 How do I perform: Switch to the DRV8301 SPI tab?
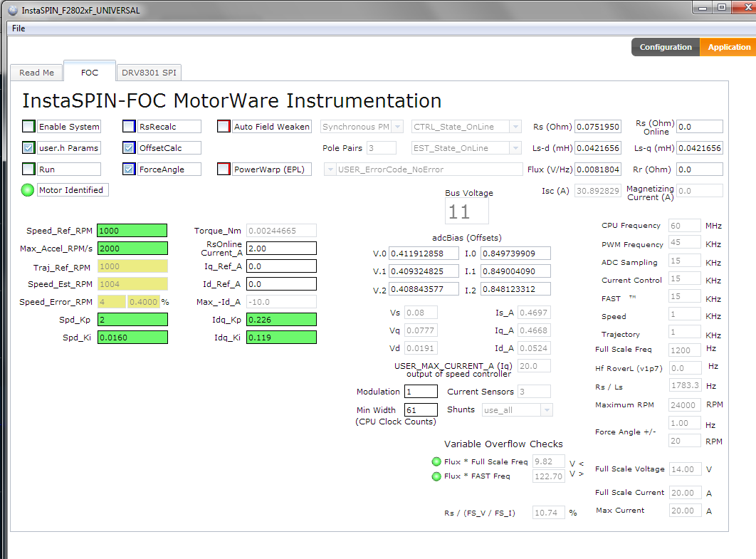[x=149, y=73]
